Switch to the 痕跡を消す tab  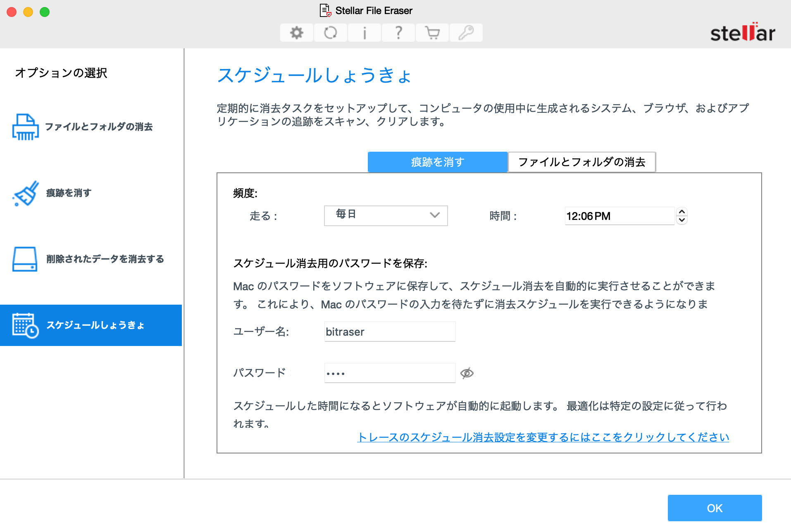click(438, 162)
